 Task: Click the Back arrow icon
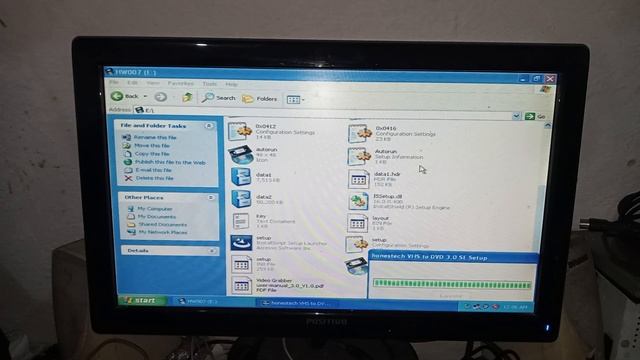coord(117,96)
